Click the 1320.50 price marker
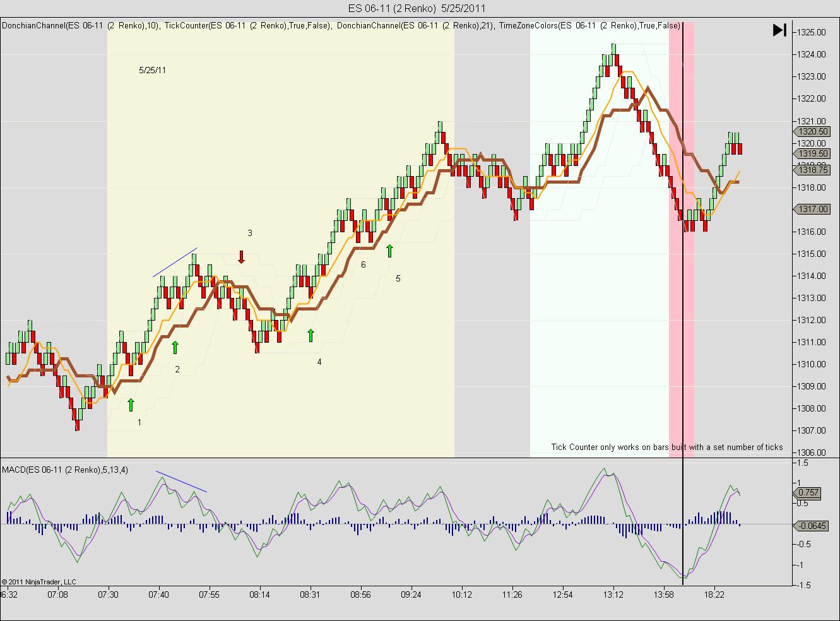The height and width of the screenshot is (621, 840). click(x=811, y=131)
